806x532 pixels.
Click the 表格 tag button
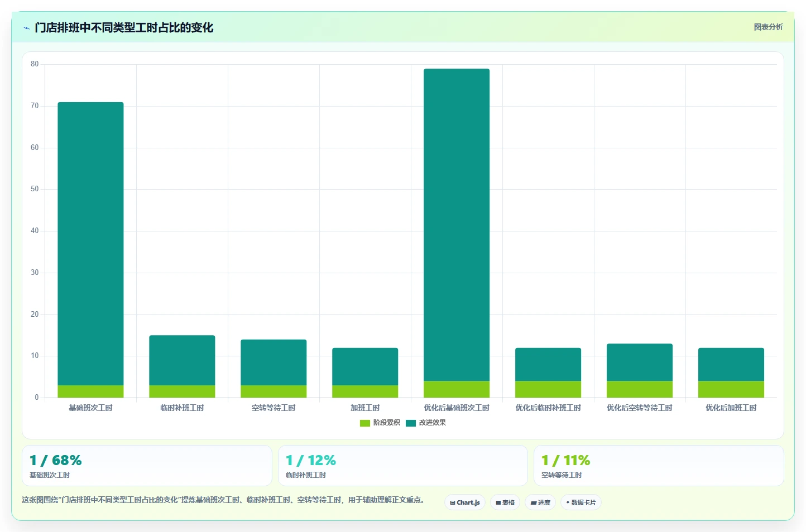[x=505, y=502]
